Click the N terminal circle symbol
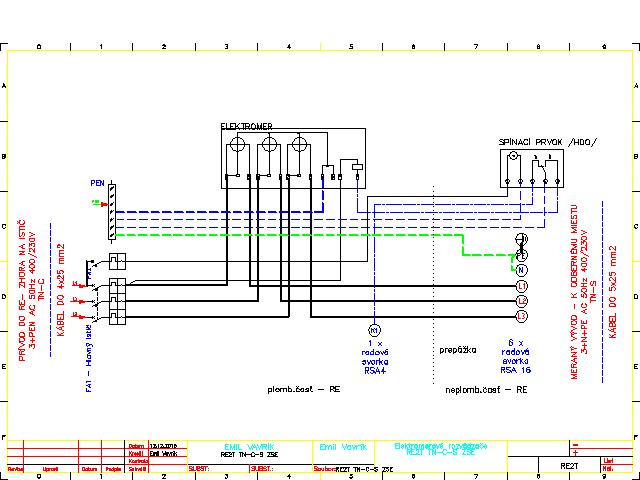The width and height of the screenshot is (640, 480). 521,270
